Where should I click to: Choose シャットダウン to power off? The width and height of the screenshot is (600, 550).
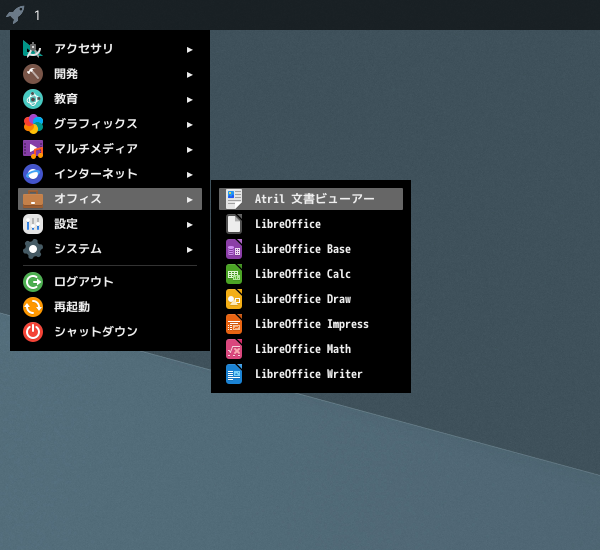pyautogui.click(x=110, y=332)
